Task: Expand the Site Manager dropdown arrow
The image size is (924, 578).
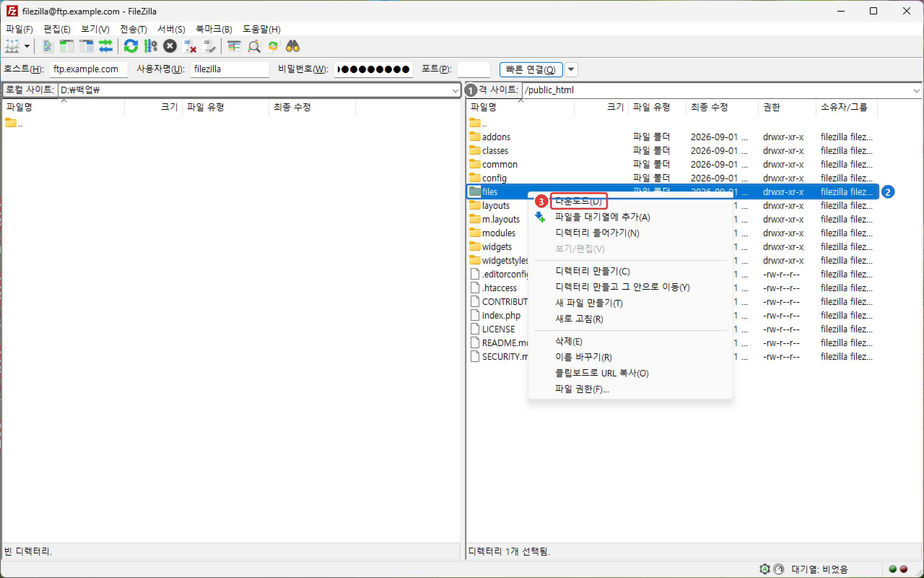Action: tap(27, 47)
